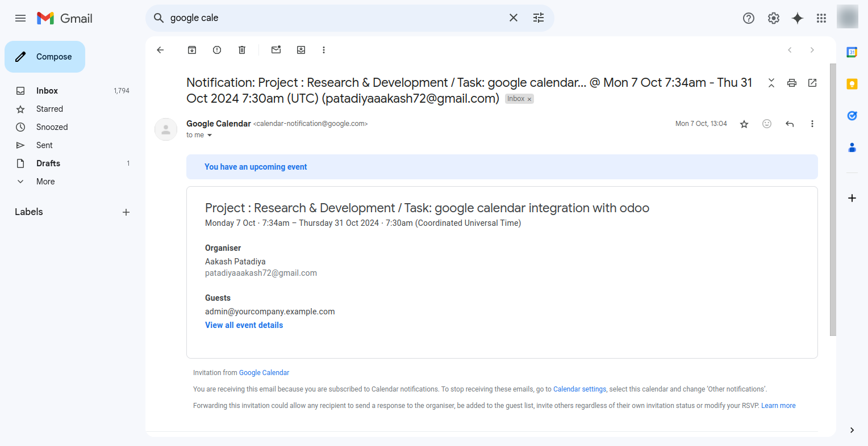Open Contacts side panel icon

pyautogui.click(x=852, y=148)
